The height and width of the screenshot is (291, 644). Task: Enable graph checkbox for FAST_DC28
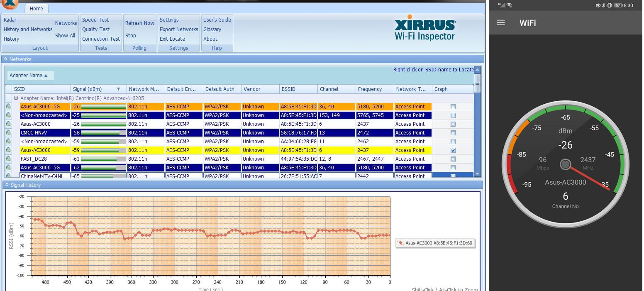[x=453, y=159]
